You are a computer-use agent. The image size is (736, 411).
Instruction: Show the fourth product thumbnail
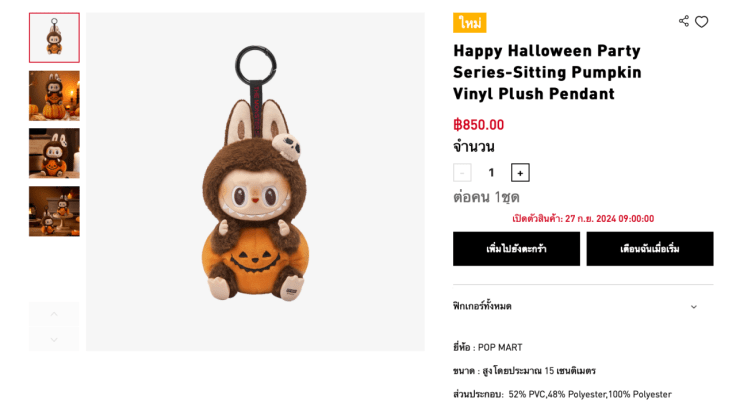point(54,211)
